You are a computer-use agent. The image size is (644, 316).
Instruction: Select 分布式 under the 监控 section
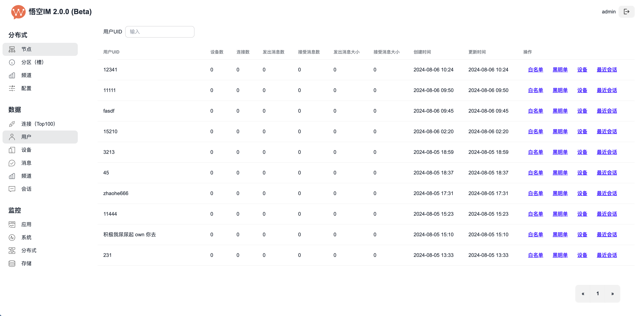(29, 250)
